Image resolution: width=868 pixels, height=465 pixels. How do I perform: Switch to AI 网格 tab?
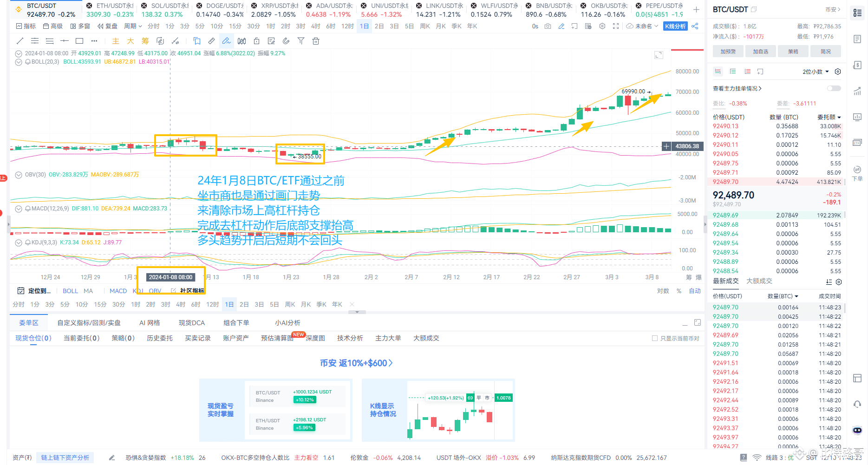[150, 323]
